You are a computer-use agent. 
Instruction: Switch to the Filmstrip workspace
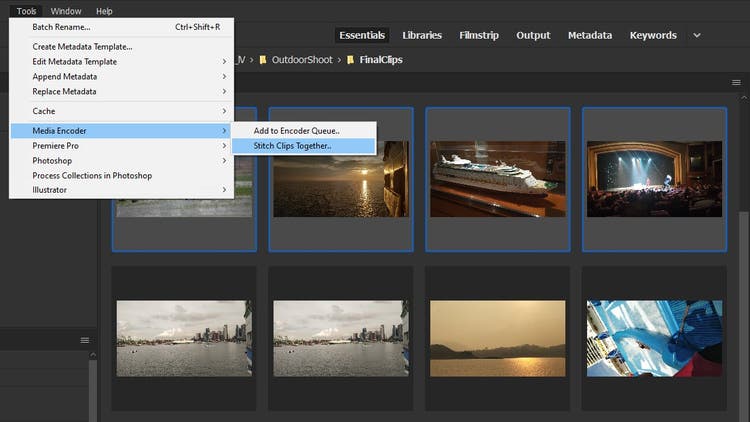[x=479, y=35]
